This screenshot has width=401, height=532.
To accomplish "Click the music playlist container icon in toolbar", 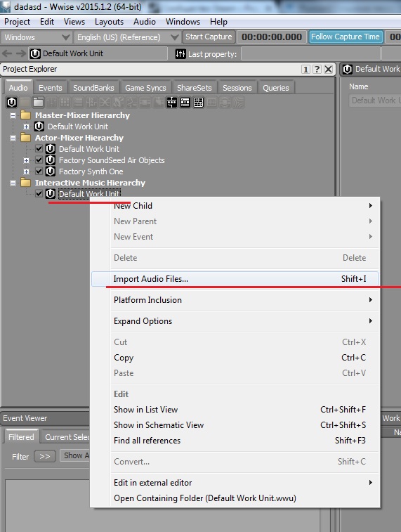I will click(185, 102).
